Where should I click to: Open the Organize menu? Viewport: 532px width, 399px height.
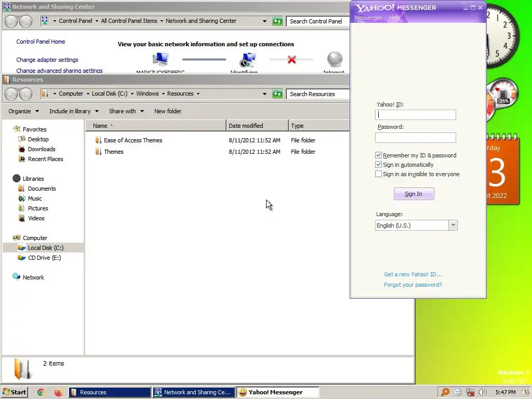(x=23, y=111)
